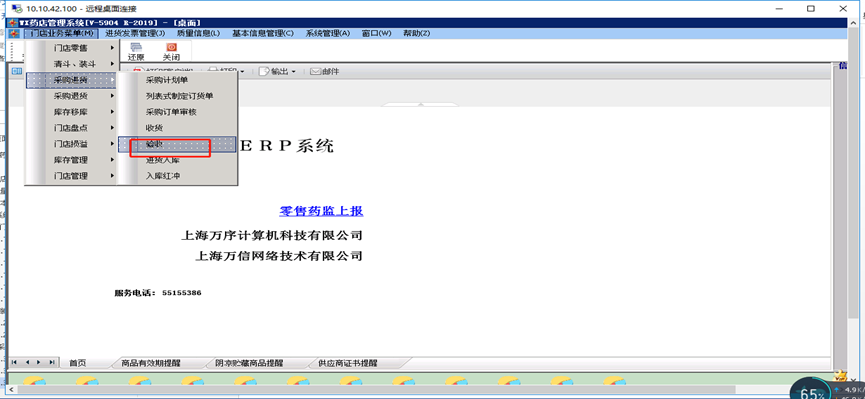Choose 列表式制定订货单 from the submenu

coord(178,96)
